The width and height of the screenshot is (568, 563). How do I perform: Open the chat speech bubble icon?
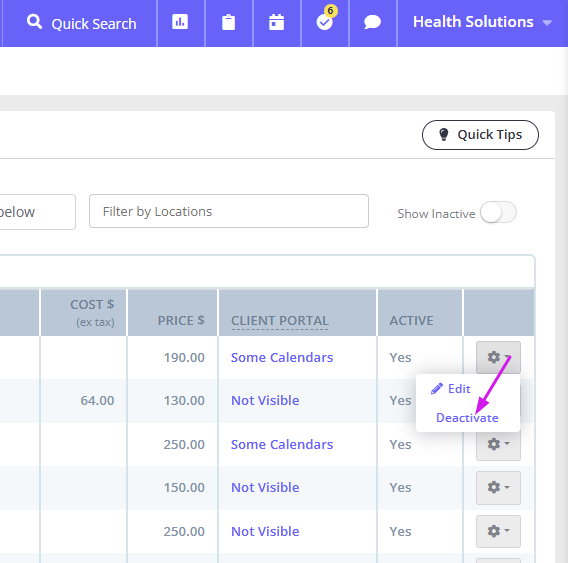[x=372, y=22]
